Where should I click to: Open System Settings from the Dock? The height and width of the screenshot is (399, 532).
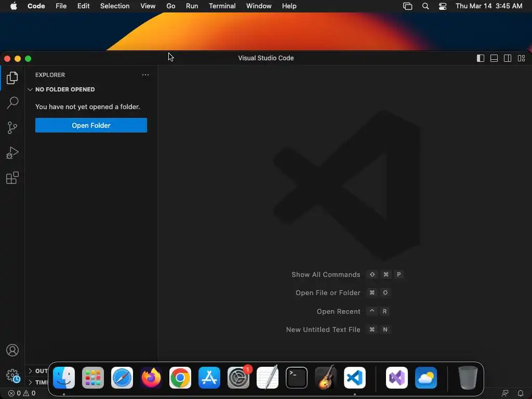(x=238, y=378)
